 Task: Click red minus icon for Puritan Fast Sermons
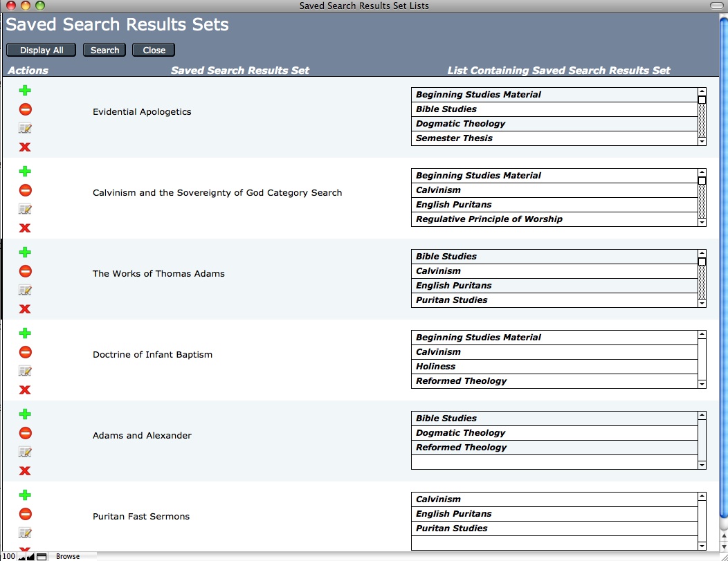click(25, 514)
